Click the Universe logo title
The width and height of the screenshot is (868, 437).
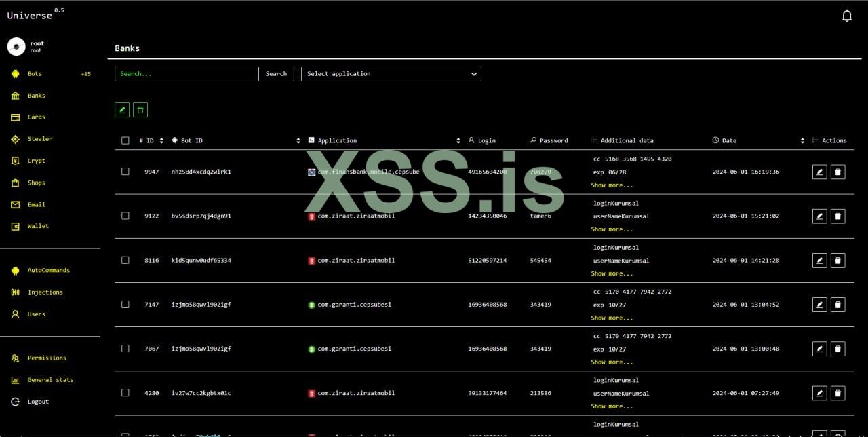click(30, 15)
